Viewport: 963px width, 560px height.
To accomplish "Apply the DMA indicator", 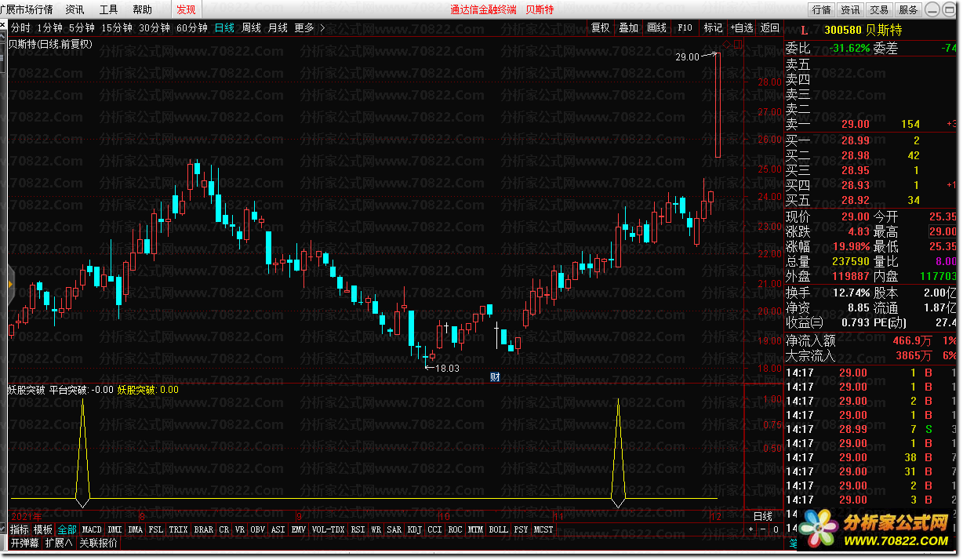I will tap(136, 529).
